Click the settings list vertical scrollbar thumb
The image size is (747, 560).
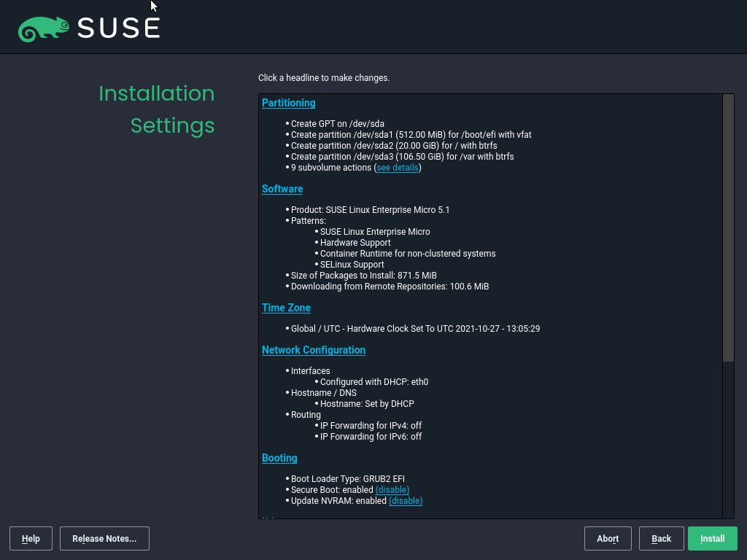[728, 227]
